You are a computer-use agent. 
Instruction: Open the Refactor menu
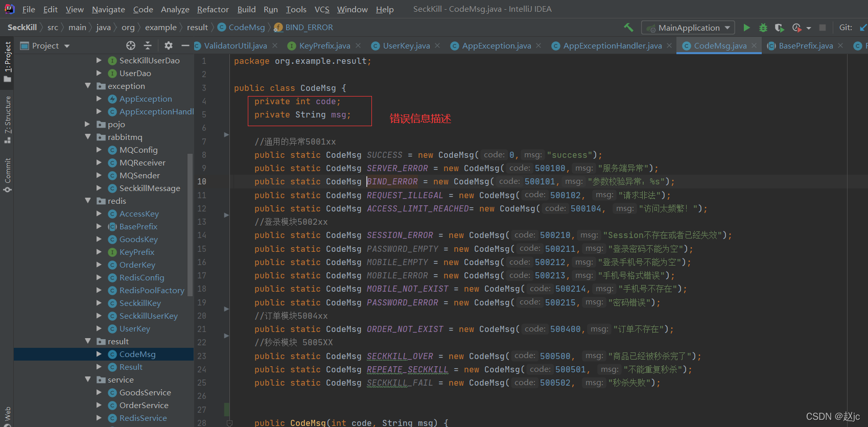pos(213,9)
